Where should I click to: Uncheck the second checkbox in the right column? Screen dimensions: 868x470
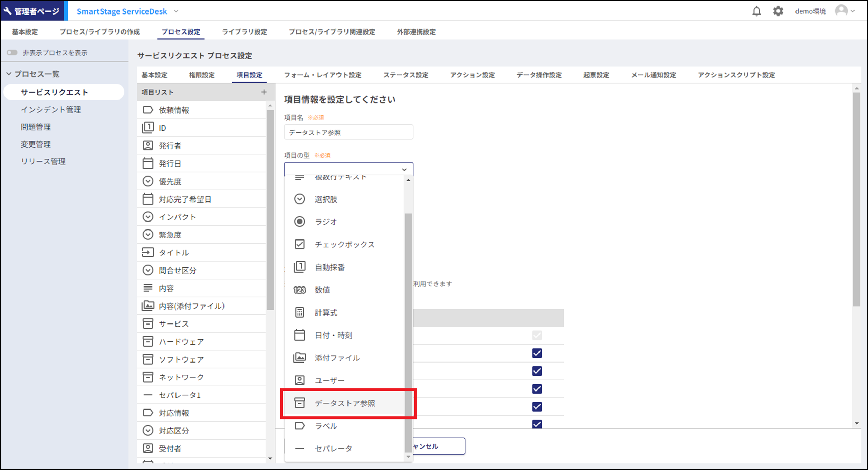(x=537, y=353)
